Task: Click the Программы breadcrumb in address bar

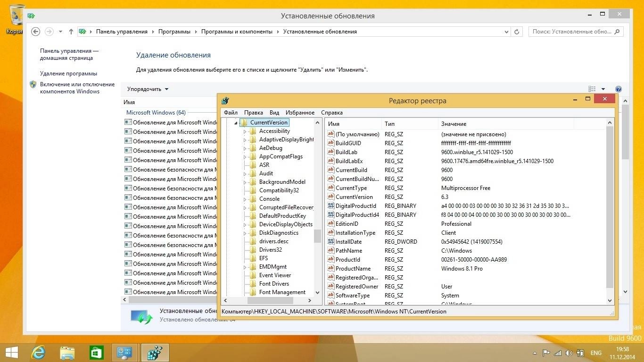Action: click(x=174, y=32)
